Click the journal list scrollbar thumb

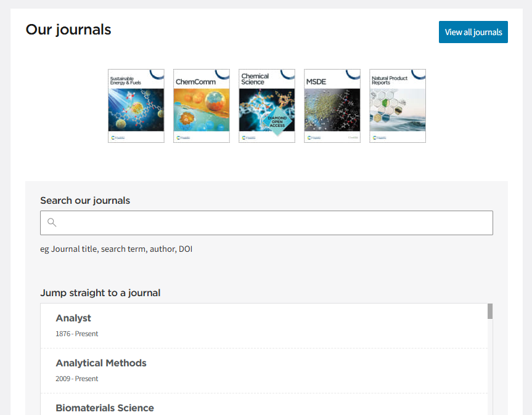pos(490,312)
